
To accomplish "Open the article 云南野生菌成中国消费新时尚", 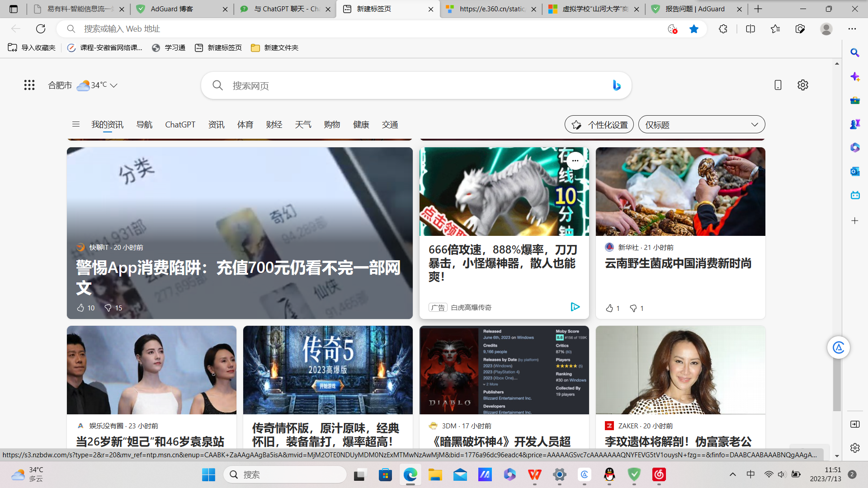I will [x=678, y=264].
